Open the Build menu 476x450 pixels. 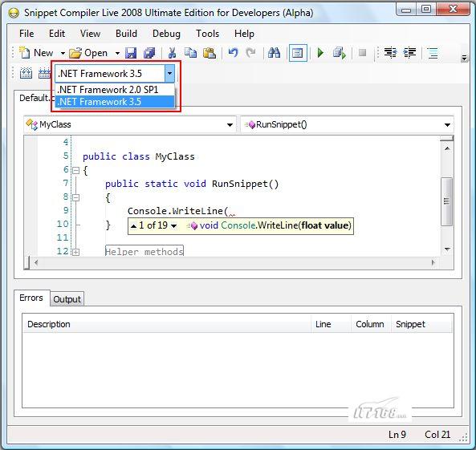126,34
